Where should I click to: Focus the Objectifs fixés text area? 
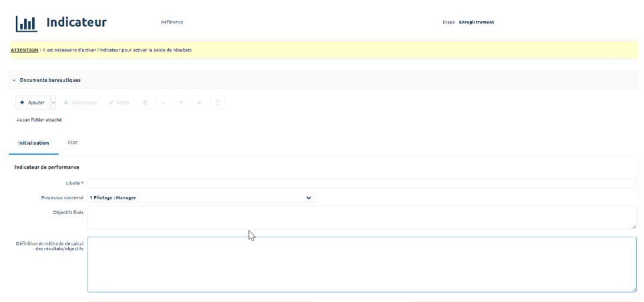[361, 217]
